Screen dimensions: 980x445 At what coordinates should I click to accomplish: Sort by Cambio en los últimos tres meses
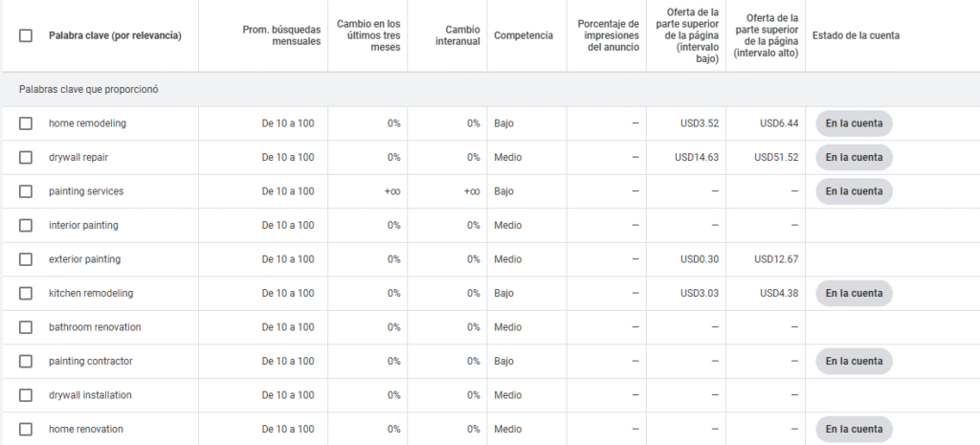tap(368, 35)
